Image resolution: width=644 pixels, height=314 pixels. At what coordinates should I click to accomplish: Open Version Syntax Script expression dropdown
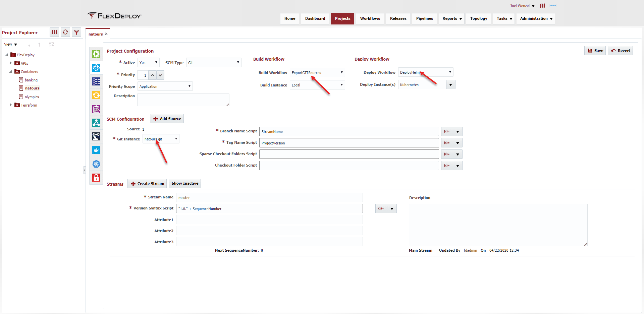point(386,208)
